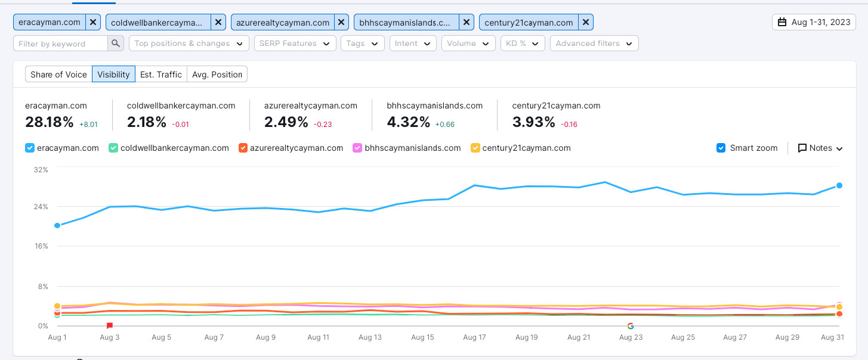Open the Tags filter dropdown
This screenshot has width=868, height=360.
click(362, 44)
